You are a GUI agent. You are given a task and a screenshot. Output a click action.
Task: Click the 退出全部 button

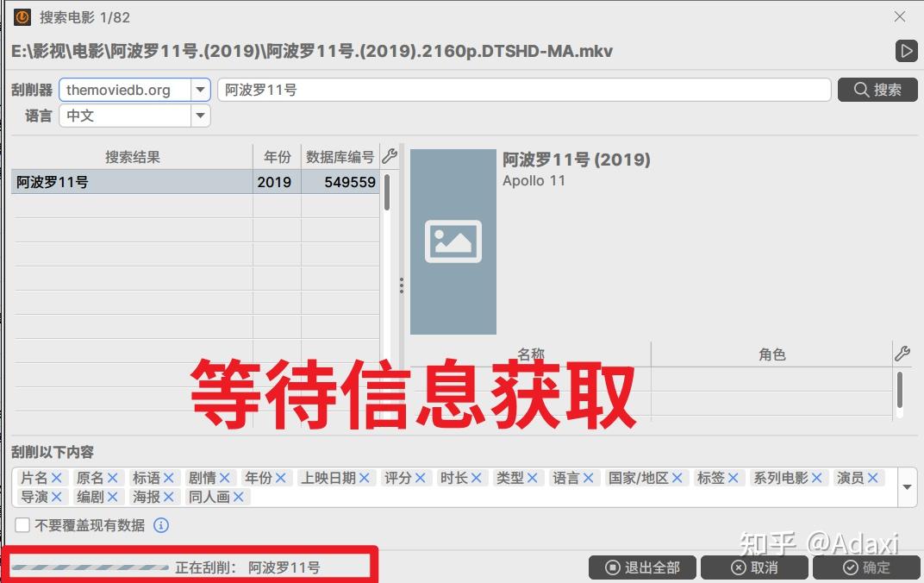click(642, 567)
